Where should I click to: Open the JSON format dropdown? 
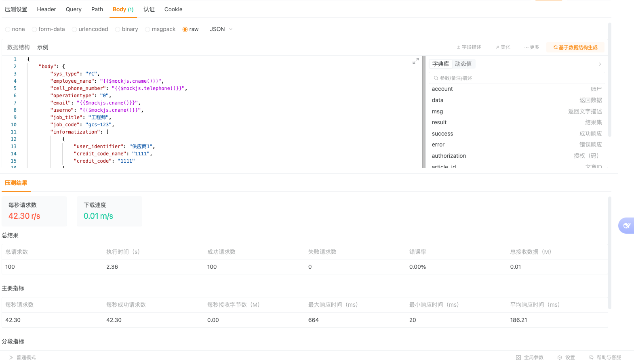[x=221, y=29]
